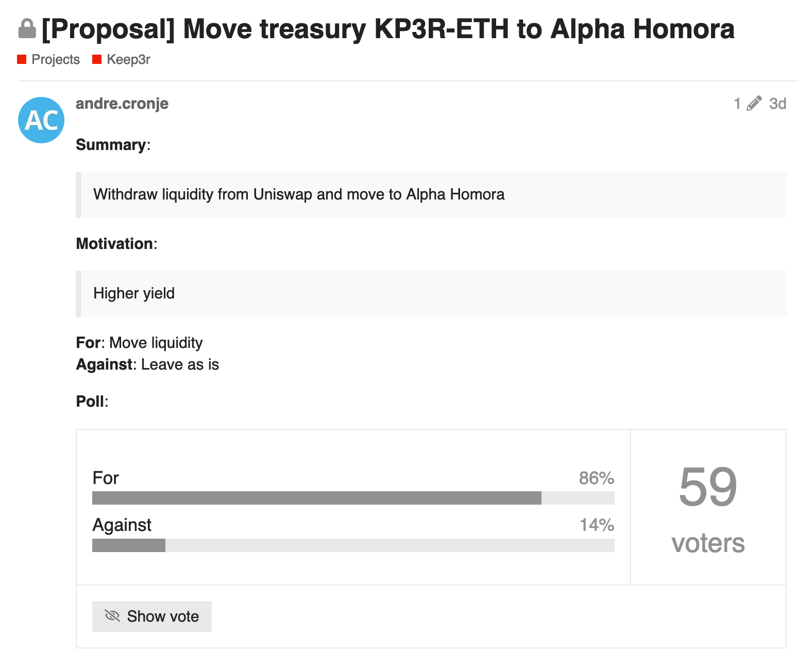Click the 86% For percentage
Viewport: 812px width, 667px height.
coord(597,478)
